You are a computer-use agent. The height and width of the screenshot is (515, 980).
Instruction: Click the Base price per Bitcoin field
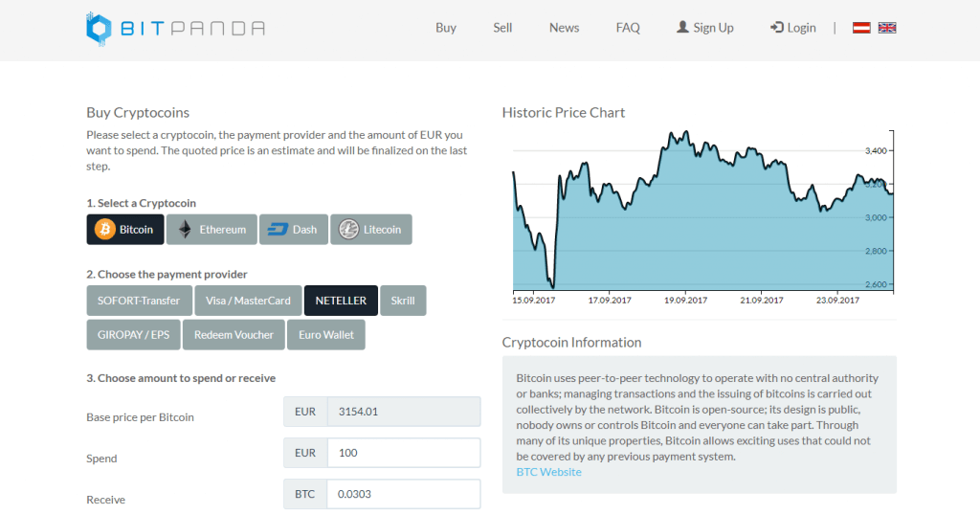click(404, 412)
